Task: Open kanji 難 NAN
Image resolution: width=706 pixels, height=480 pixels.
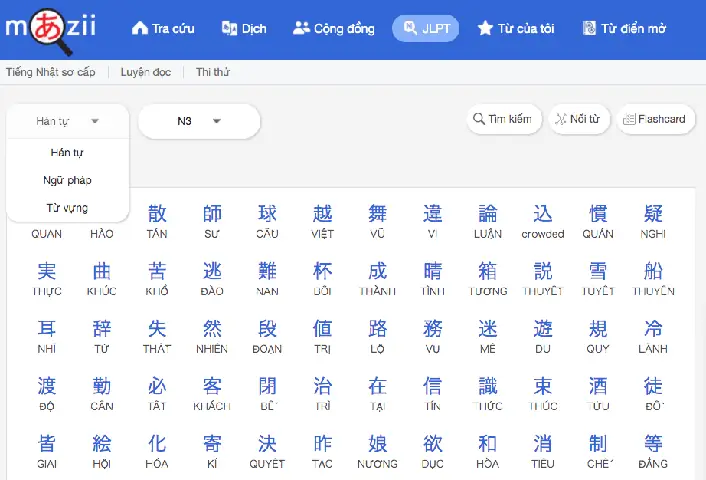Action: point(267,278)
